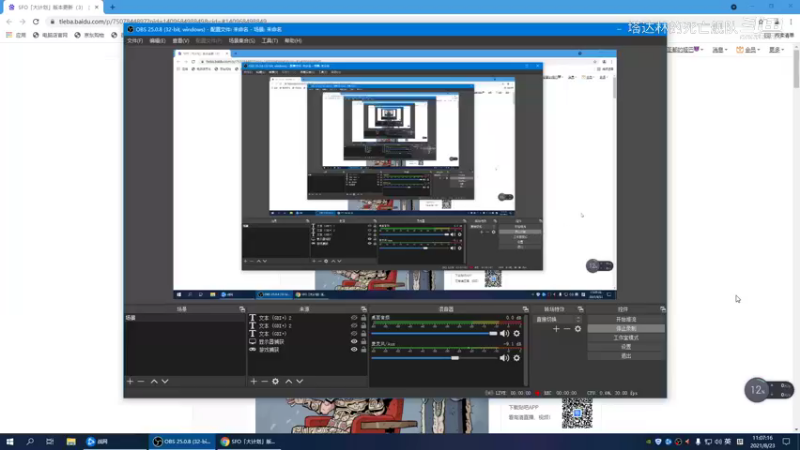The width and height of the screenshot is (800, 450).
Task: Open Windows taskbar search
Action: tap(30, 441)
